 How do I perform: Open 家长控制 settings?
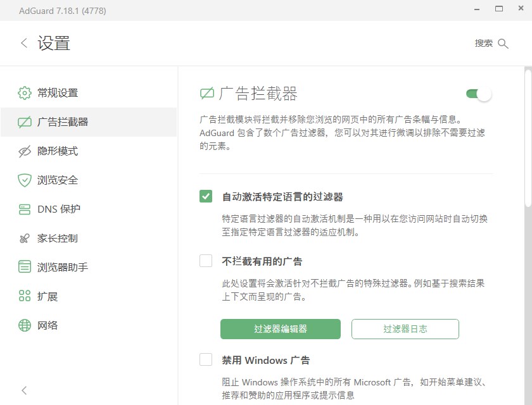point(89,239)
